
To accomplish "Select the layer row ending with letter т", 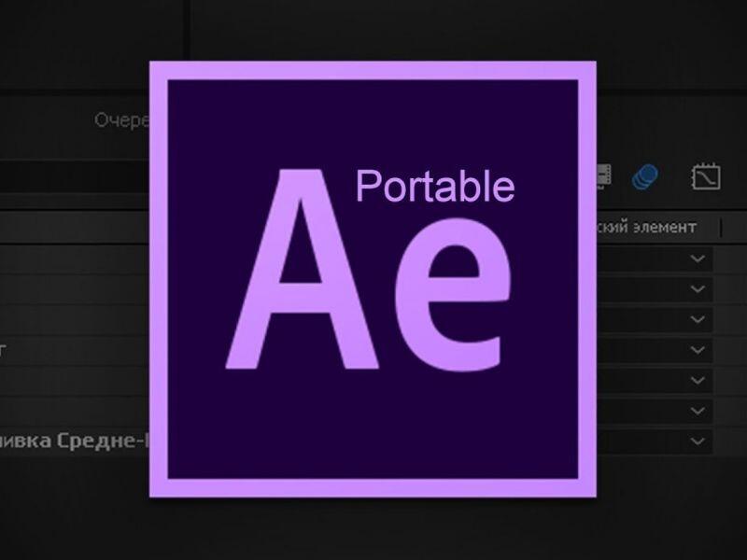I will (75, 350).
